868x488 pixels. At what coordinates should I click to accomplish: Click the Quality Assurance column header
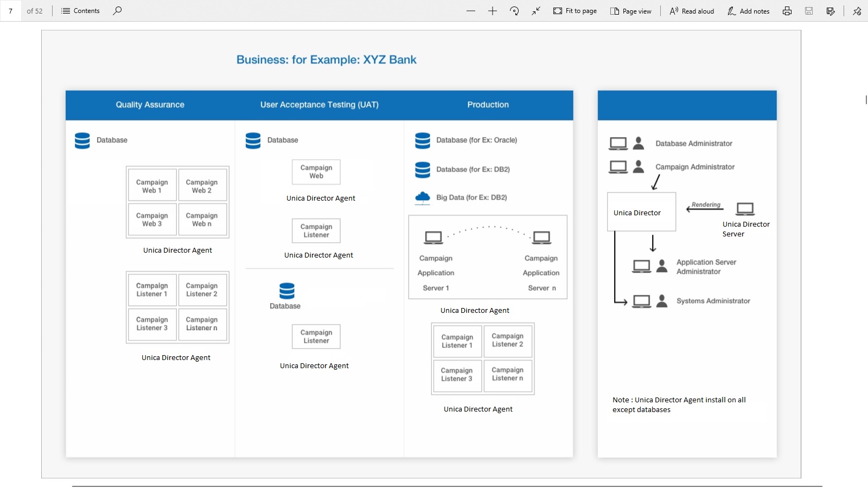point(150,105)
